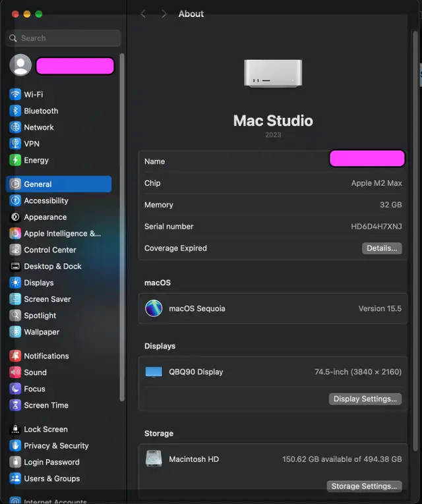422x504 pixels.
Task: Open coverage Details button
Action: tap(382, 248)
